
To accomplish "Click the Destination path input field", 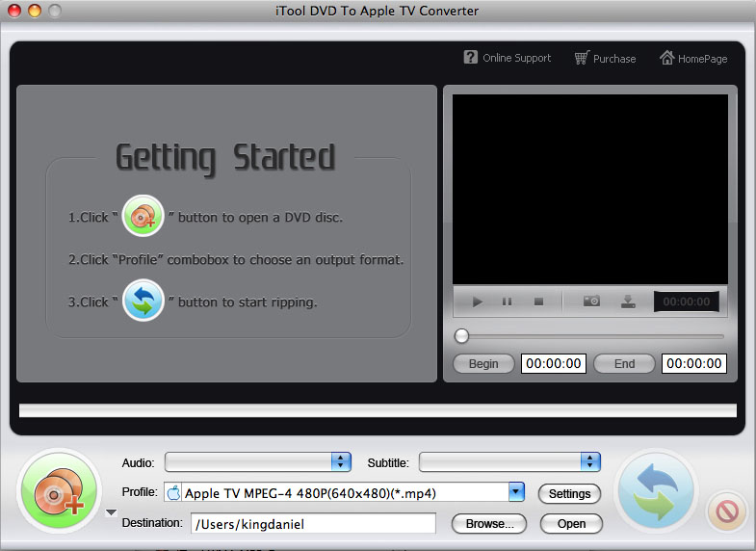I will (313, 524).
